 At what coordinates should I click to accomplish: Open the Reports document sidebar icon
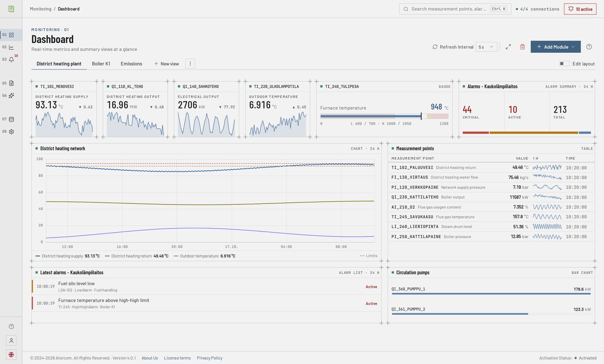[x=11, y=83]
